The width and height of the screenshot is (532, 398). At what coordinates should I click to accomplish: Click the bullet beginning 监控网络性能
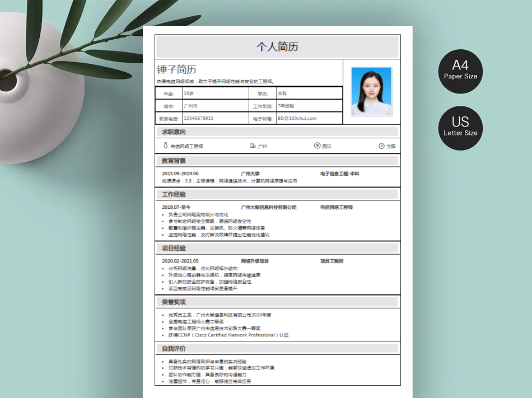click(219, 235)
